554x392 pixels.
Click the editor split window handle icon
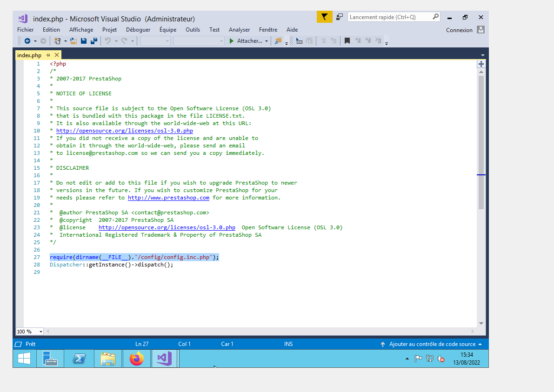pos(481,64)
